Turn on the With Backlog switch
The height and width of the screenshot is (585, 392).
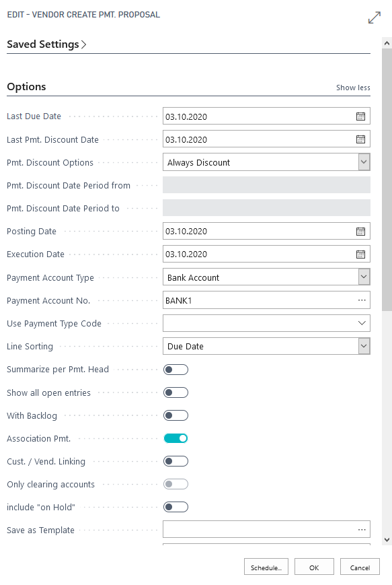point(175,415)
